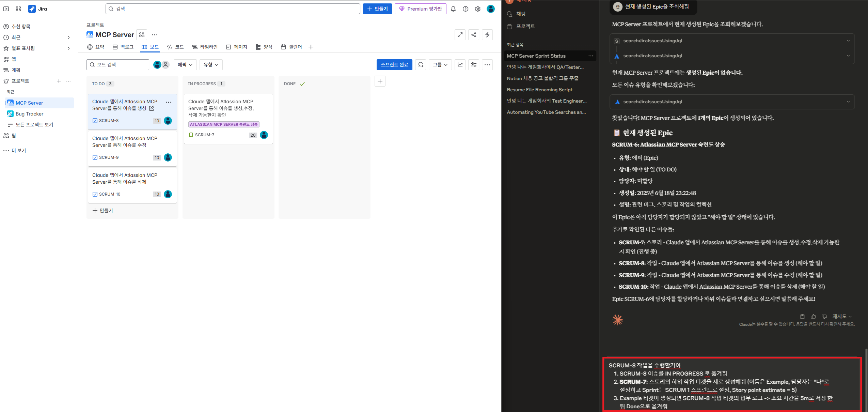Expand the second searchJiraIssuesUsingJql tool call
The width and height of the screenshot is (868, 412).
tap(732, 56)
